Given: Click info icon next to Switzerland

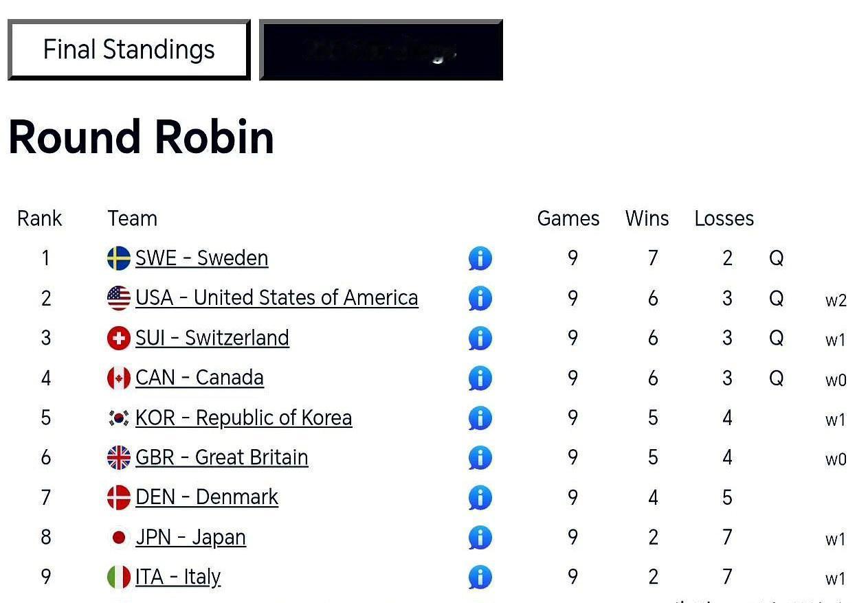Looking at the screenshot, I should 480,339.
